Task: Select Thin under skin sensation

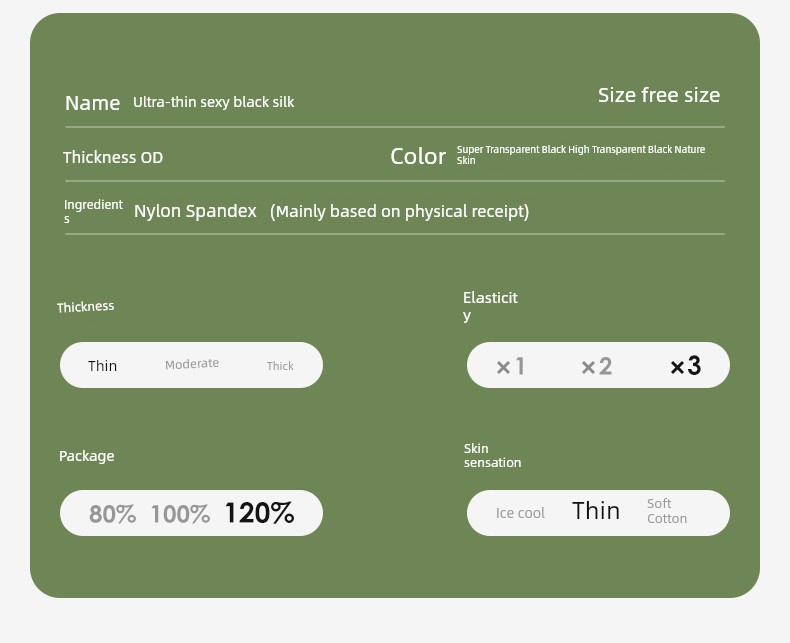Action: (596, 511)
